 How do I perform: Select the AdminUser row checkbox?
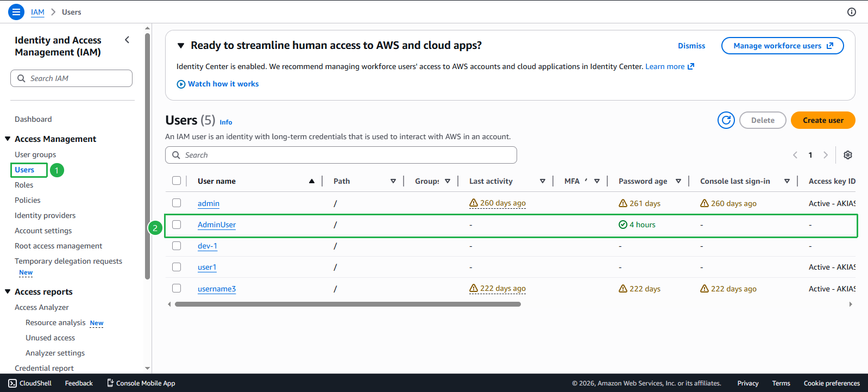tap(177, 225)
